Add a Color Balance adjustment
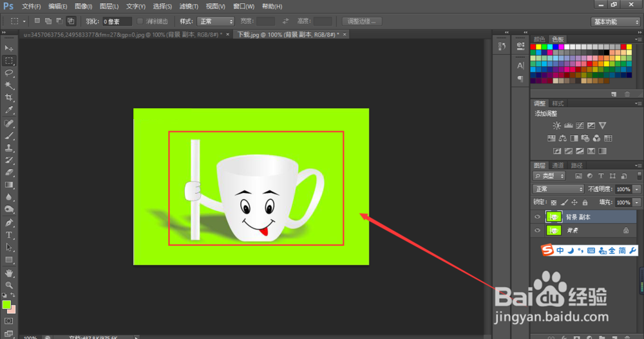644x339 pixels. [563, 138]
